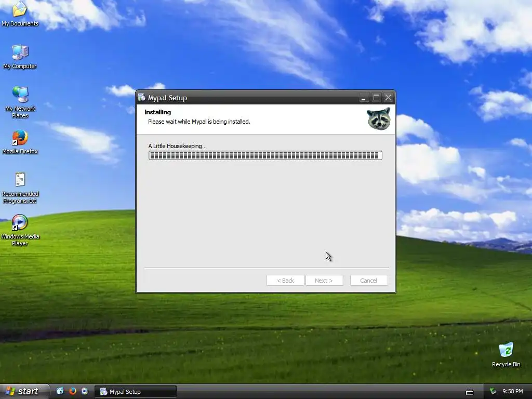This screenshot has height=399, width=532.
Task: Click the Mypal Setup window title
Action: click(167, 98)
